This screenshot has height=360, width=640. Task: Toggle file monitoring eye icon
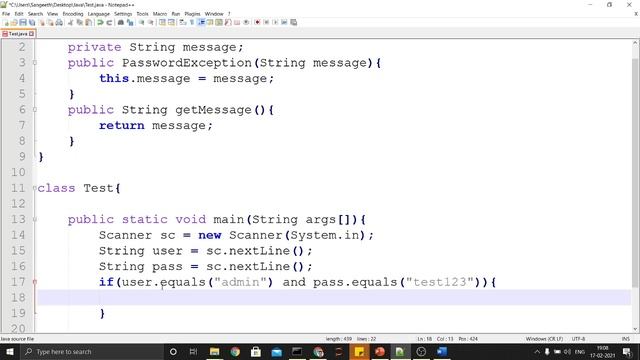(246, 22)
